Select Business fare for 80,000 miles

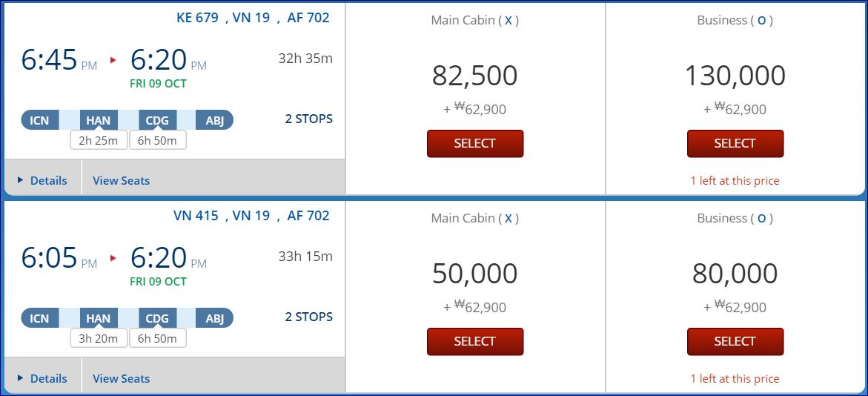(x=735, y=341)
